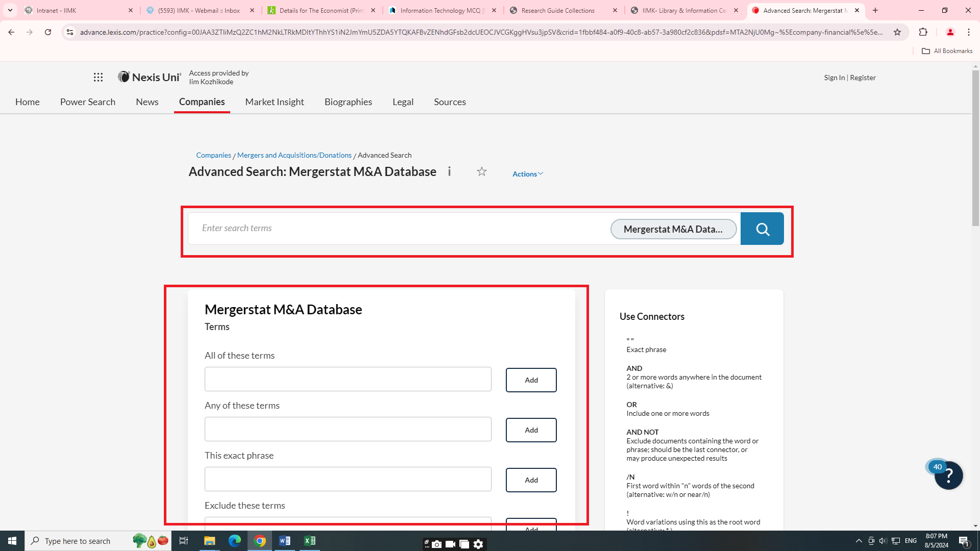980x551 pixels.
Task: Click into This exact phrase input
Action: pyautogui.click(x=348, y=479)
